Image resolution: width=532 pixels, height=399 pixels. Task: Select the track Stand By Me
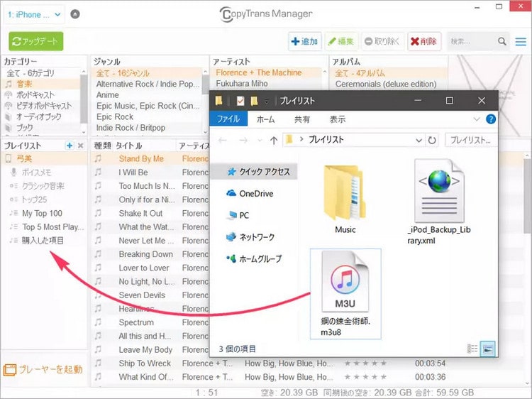click(141, 158)
